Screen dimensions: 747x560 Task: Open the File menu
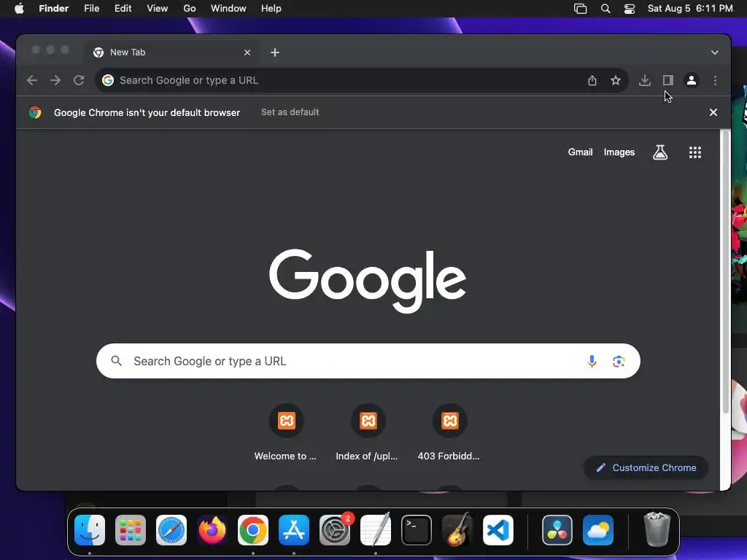coord(91,9)
